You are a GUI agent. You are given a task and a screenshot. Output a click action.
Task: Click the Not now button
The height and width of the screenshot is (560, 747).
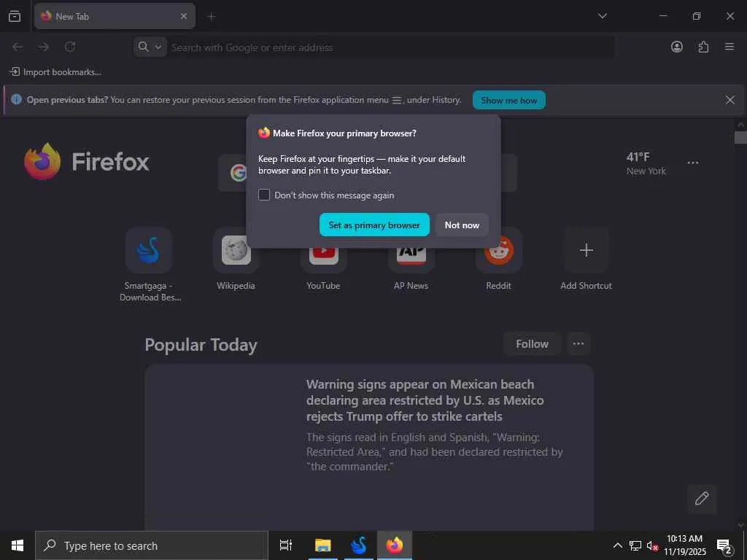pyautogui.click(x=462, y=225)
